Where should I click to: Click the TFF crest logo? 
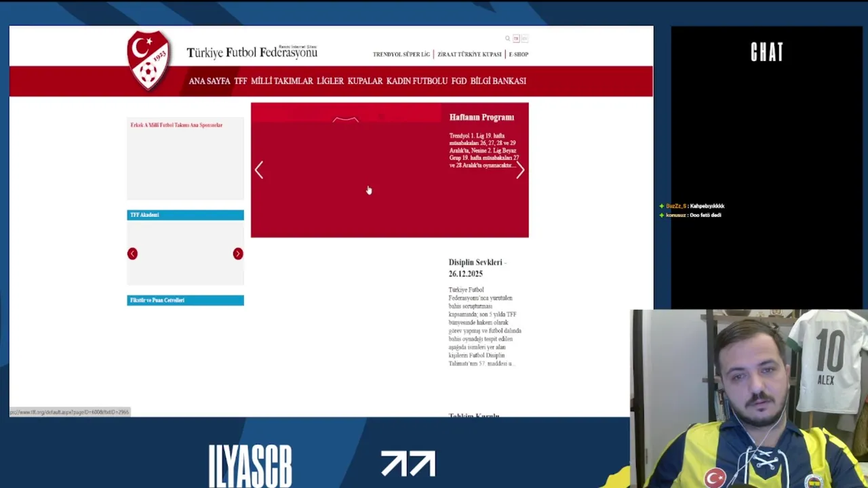[x=149, y=60]
